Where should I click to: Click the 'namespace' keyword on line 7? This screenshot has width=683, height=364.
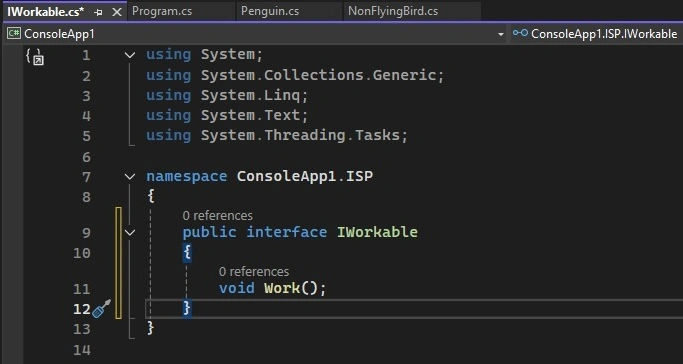tap(186, 176)
